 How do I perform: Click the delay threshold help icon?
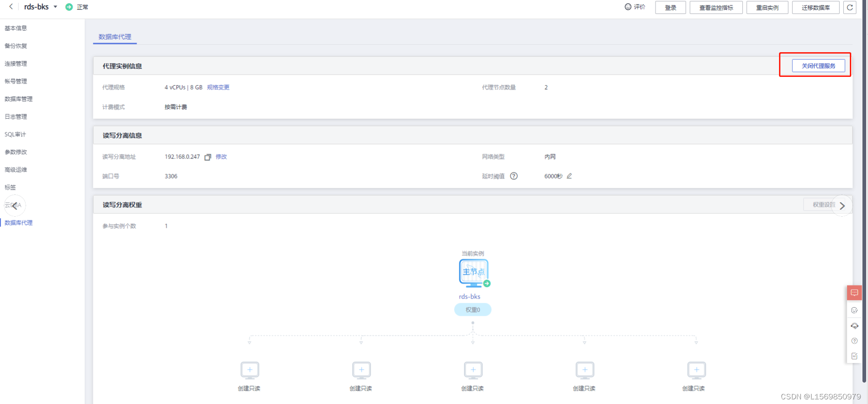click(513, 176)
